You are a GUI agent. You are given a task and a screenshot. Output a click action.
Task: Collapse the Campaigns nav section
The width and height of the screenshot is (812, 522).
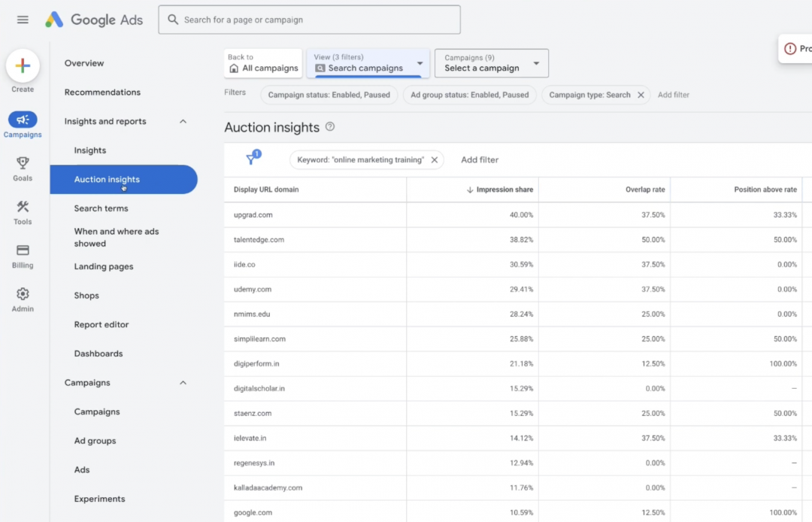183,383
